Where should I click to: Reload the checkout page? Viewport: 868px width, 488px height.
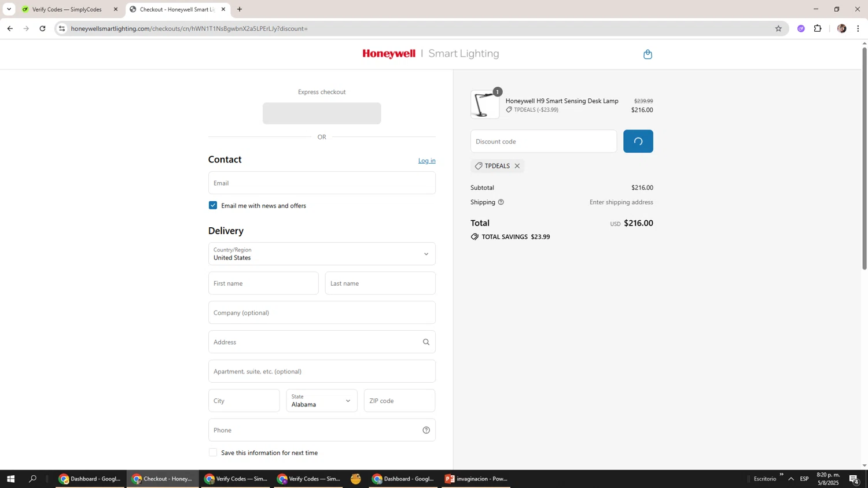pos(42,28)
